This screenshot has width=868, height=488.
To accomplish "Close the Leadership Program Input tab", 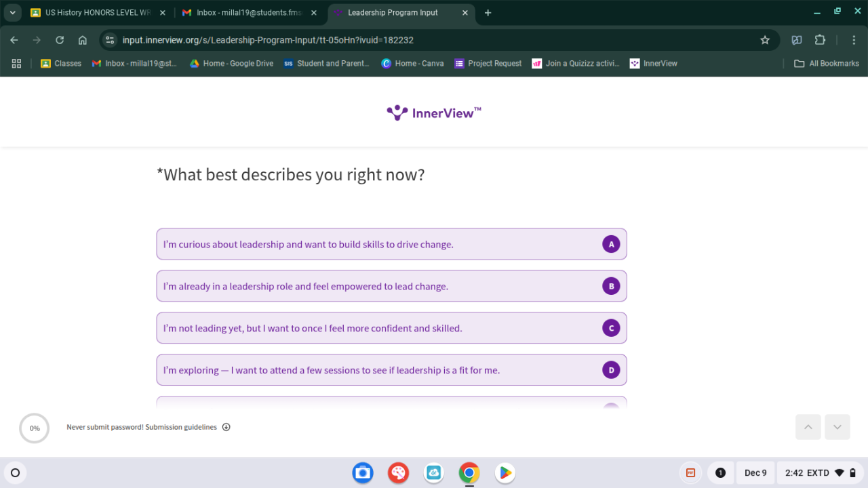I will [465, 13].
